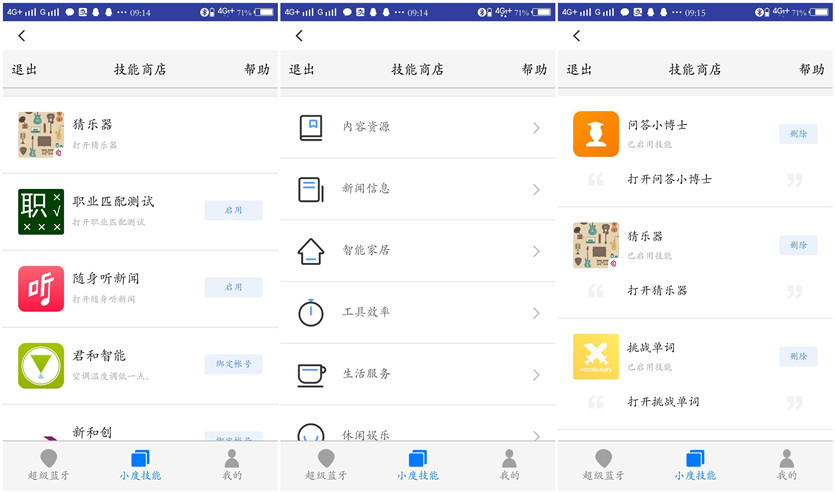Open the 职业匹配测试 skill icon
This screenshot has width=835, height=493.
(41, 211)
